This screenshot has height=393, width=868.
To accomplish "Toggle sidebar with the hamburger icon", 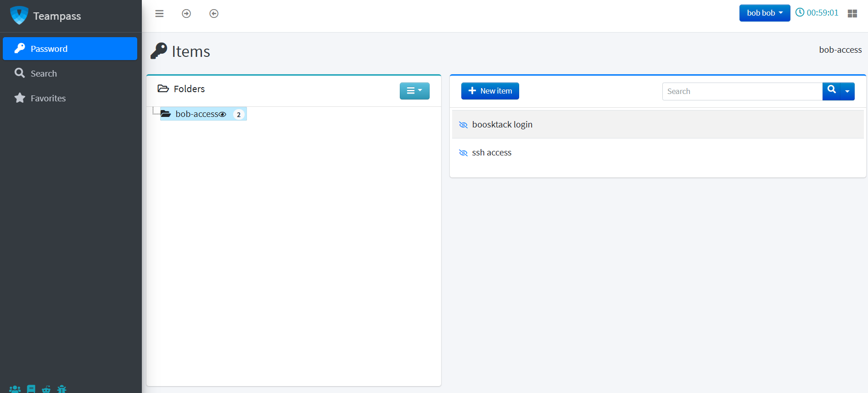I will click(159, 14).
